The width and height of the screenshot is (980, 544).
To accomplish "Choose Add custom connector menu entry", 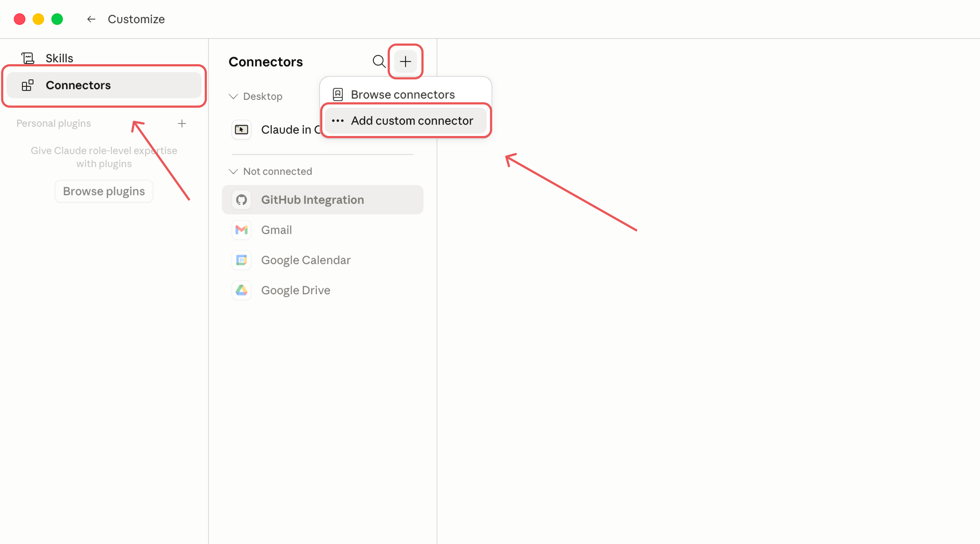I will click(x=406, y=120).
